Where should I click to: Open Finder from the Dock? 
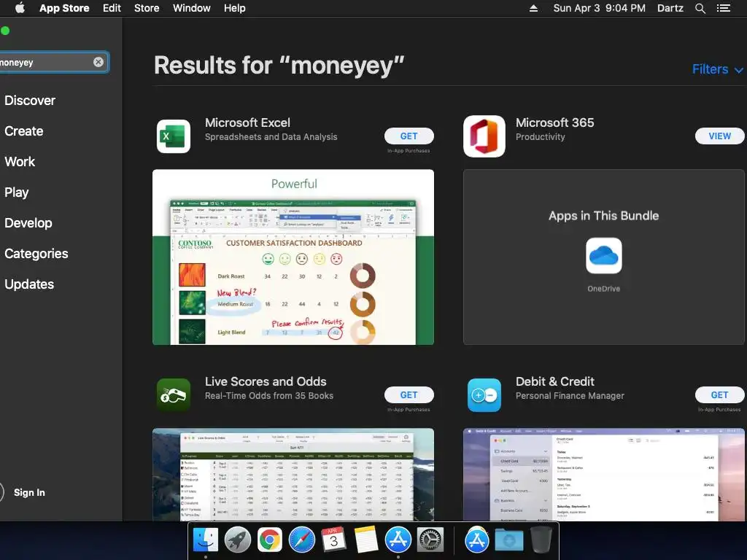[205, 540]
